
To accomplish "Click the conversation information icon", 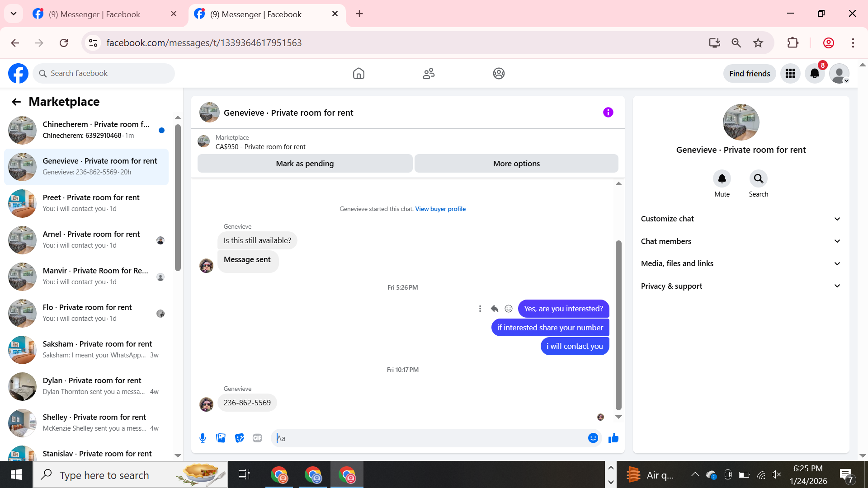I will (608, 113).
